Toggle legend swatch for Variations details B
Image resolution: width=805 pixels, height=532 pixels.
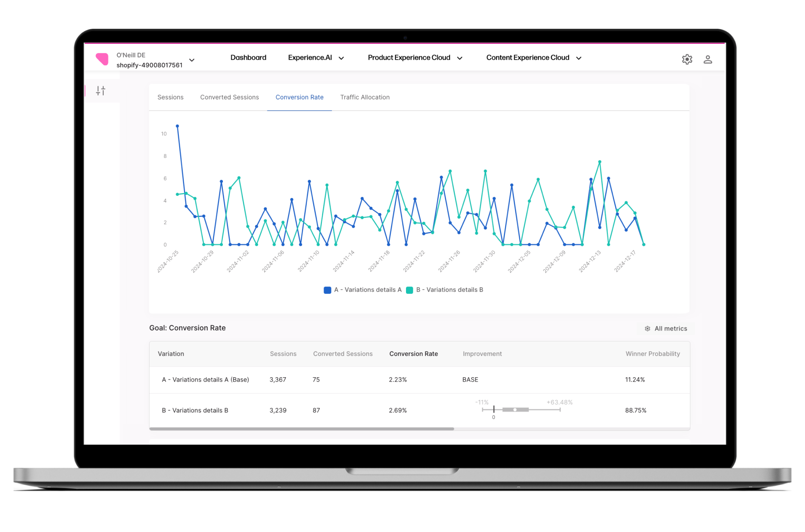tap(409, 290)
